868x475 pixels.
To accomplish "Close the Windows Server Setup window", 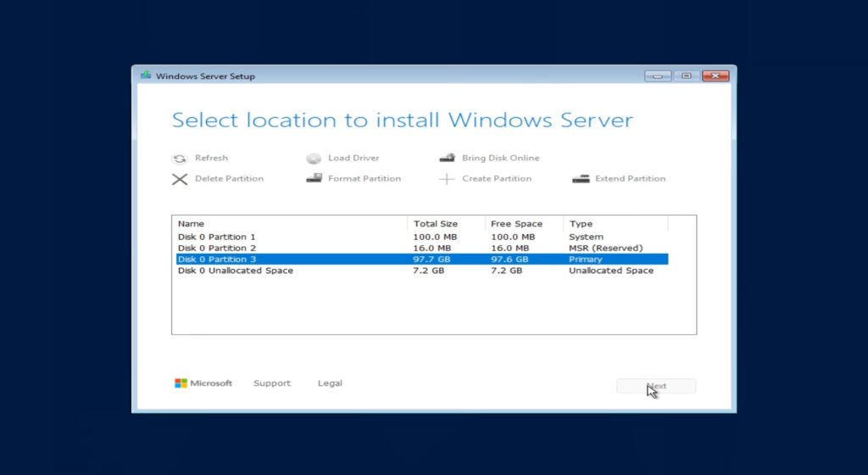I will point(715,75).
